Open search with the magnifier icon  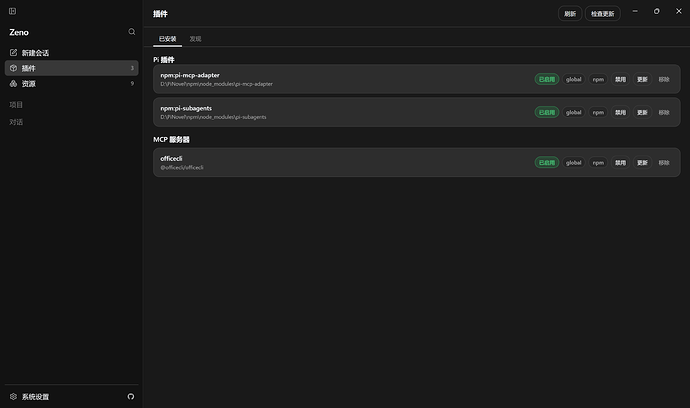pyautogui.click(x=132, y=32)
